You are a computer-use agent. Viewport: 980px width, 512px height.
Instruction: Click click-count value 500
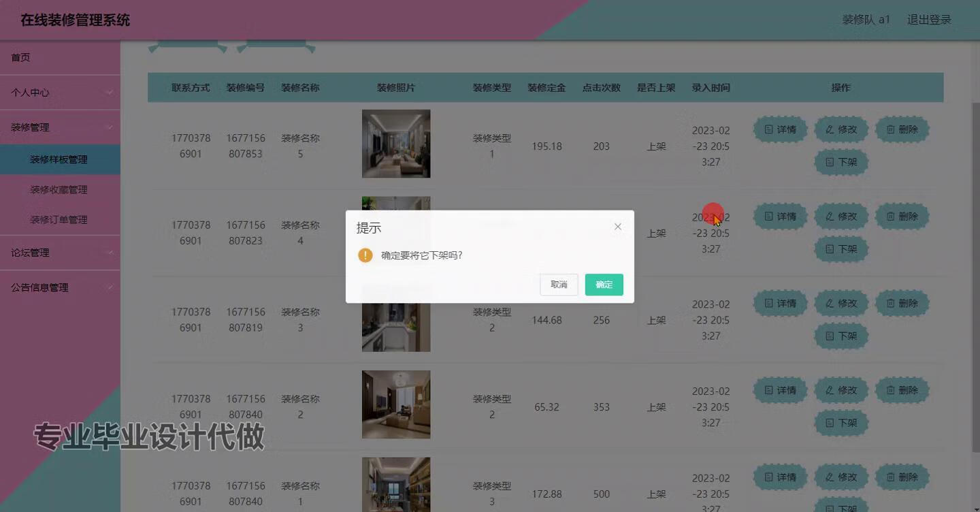(602, 494)
